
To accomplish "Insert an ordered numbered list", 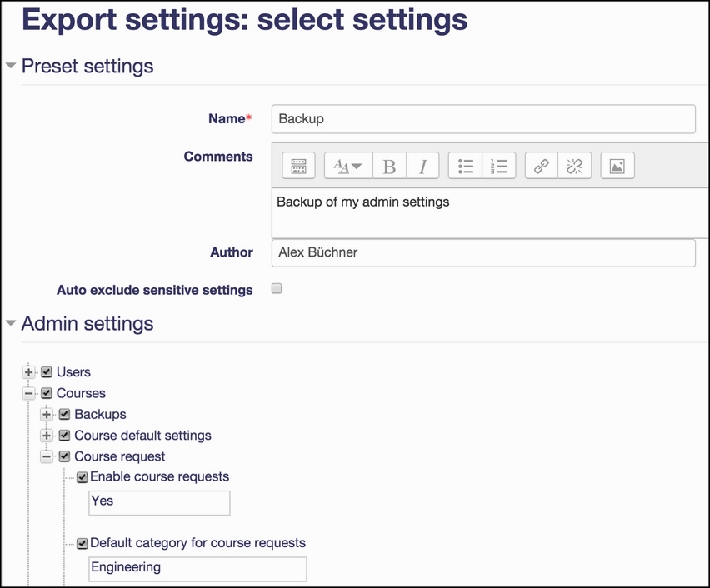I will (x=499, y=166).
